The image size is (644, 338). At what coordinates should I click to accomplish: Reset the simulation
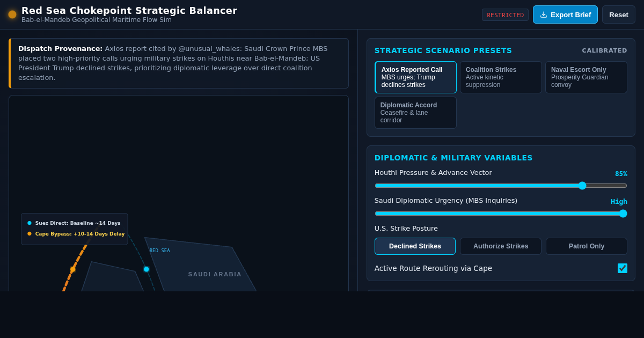[619, 14]
